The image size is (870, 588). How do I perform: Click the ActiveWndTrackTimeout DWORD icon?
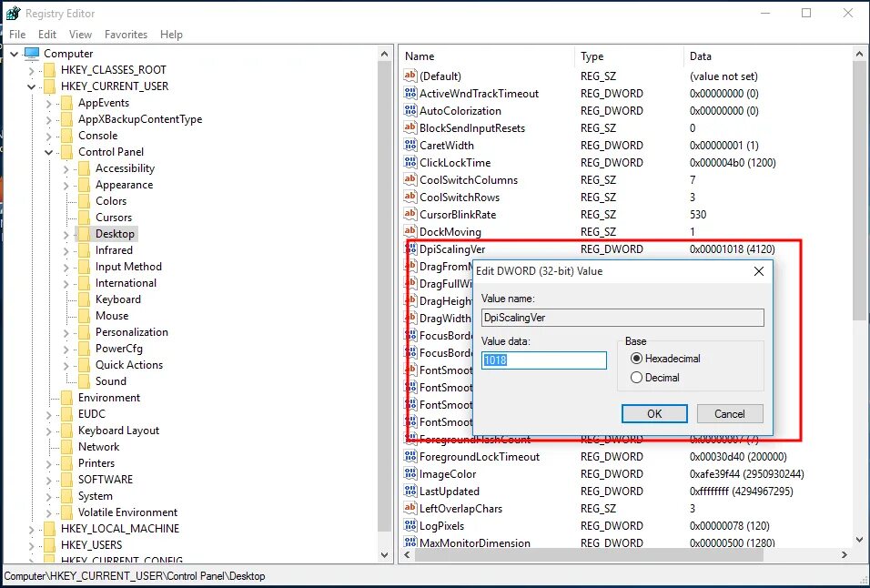coord(410,93)
